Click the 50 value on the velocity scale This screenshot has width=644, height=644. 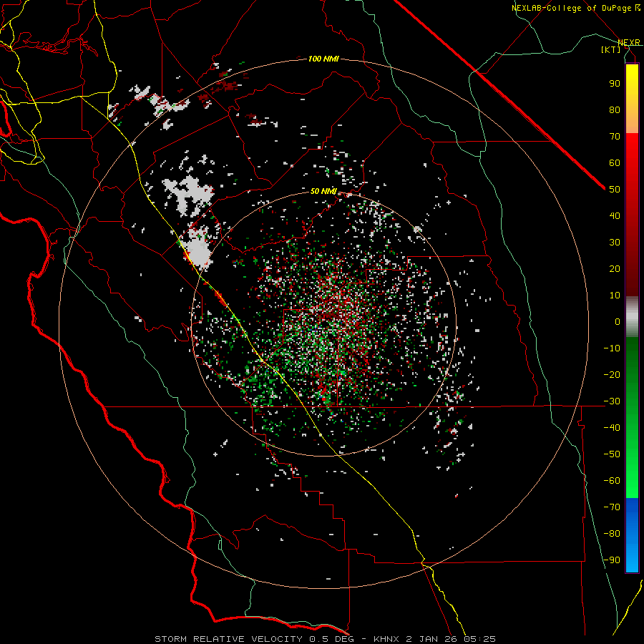coord(615,190)
